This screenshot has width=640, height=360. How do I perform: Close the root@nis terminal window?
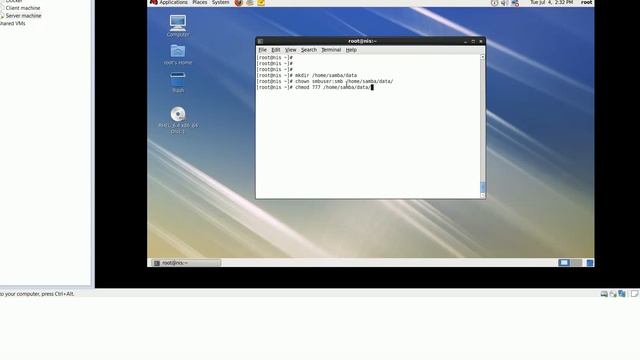coord(481,41)
